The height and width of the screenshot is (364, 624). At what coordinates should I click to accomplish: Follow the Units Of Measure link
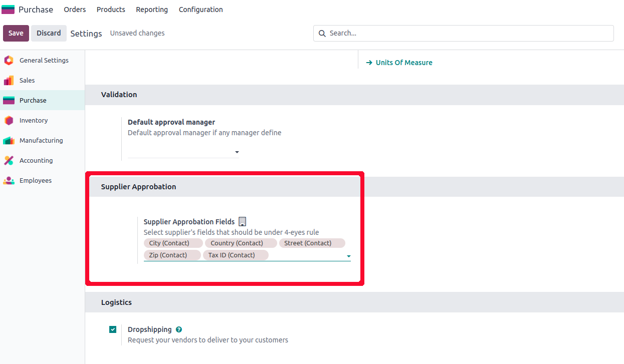404,63
